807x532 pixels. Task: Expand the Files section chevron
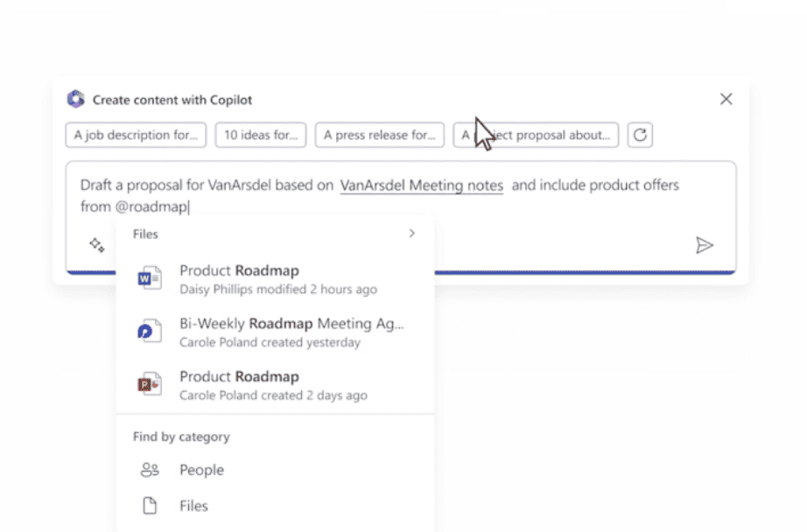[411, 234]
